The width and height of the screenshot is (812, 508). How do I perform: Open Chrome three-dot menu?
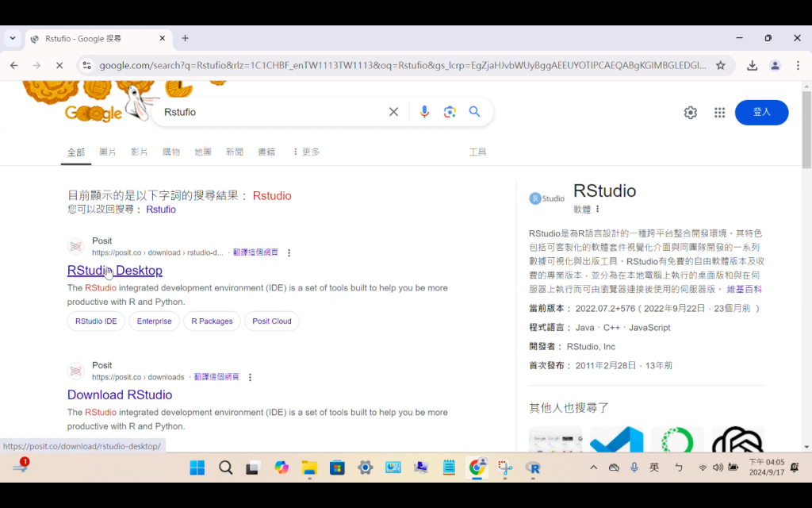click(x=798, y=65)
